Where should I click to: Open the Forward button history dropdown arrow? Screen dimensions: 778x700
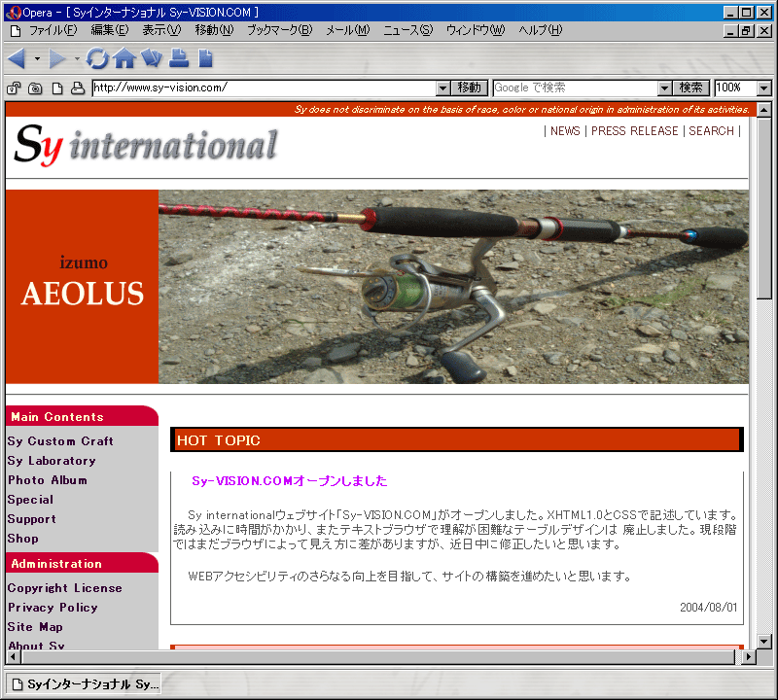(77, 59)
